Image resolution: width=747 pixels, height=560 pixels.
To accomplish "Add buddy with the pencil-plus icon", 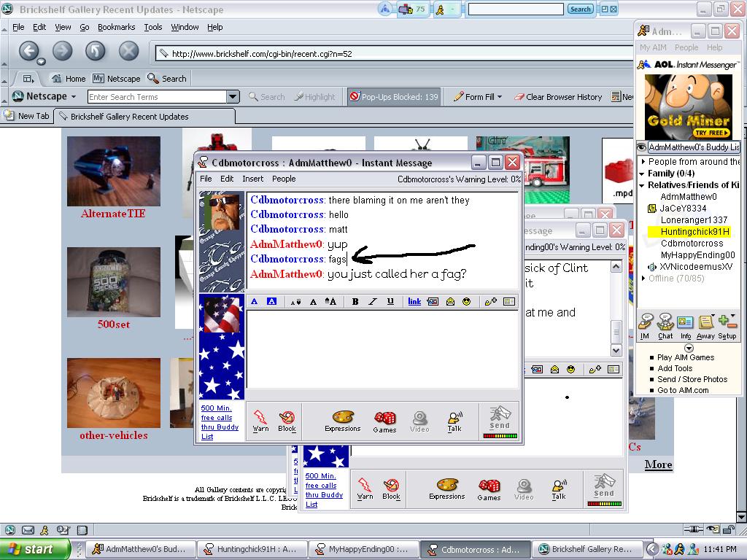I will click(491, 301).
